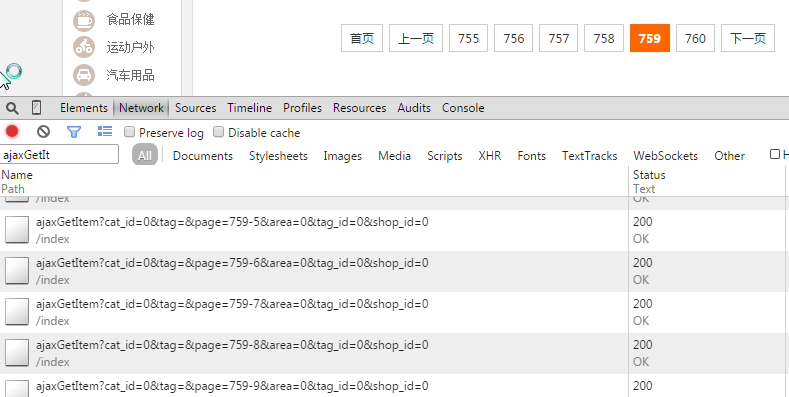The image size is (789, 397).
Task: Go to the 首页 first page button
Action: pyautogui.click(x=362, y=38)
